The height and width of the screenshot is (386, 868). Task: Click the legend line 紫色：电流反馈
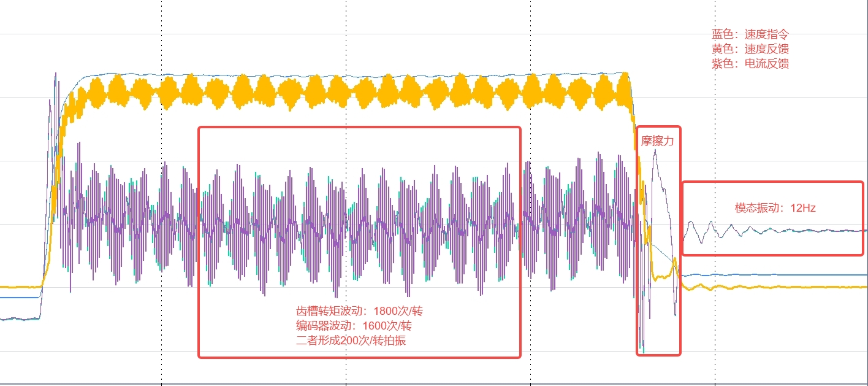750,64
